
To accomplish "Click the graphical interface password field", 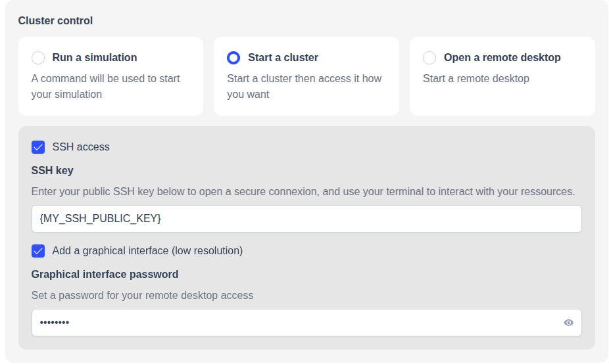I will coord(306,323).
